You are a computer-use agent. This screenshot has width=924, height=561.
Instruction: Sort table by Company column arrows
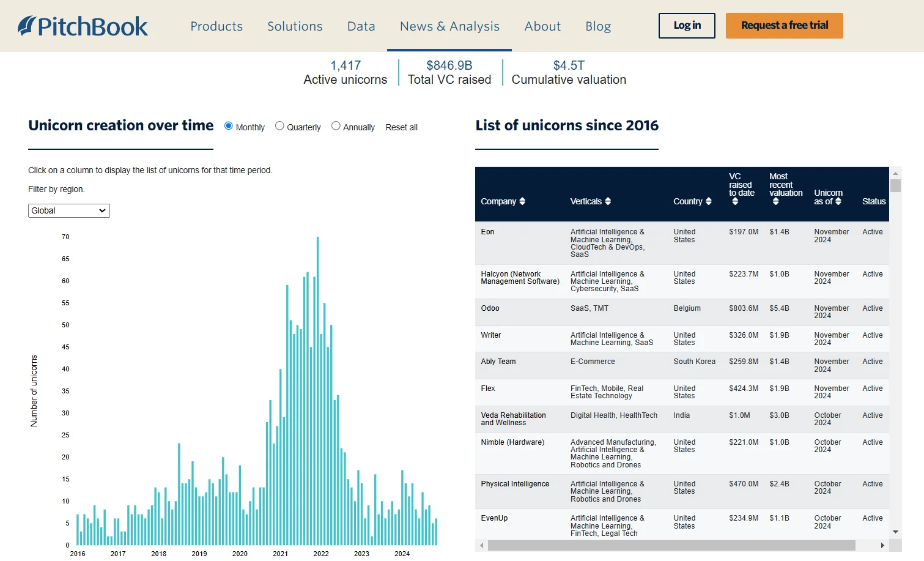[522, 201]
